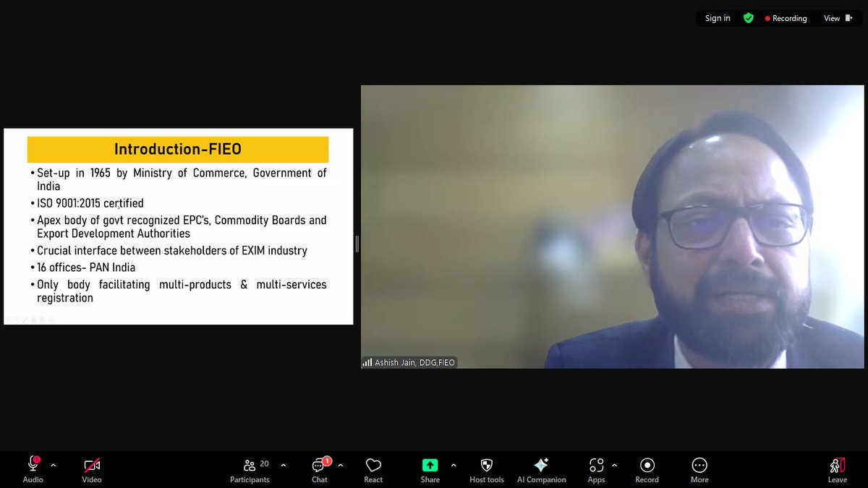868x488 pixels.
Task: Click Sign in at top
Action: point(718,18)
